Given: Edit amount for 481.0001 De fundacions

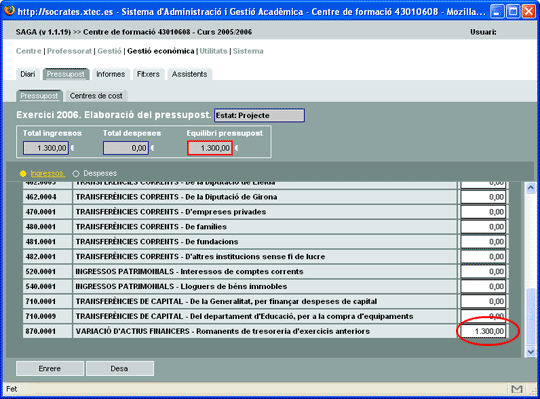Looking at the screenshot, I should point(483,242).
